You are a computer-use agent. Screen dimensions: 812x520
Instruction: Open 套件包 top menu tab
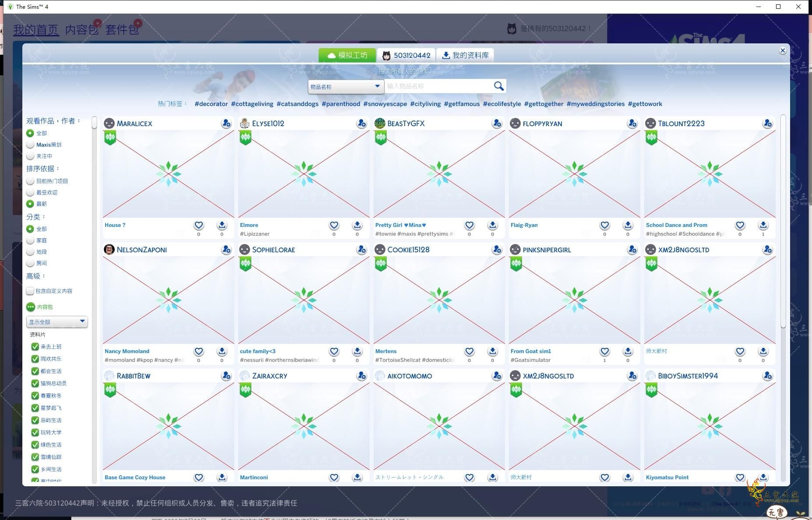[x=122, y=29]
